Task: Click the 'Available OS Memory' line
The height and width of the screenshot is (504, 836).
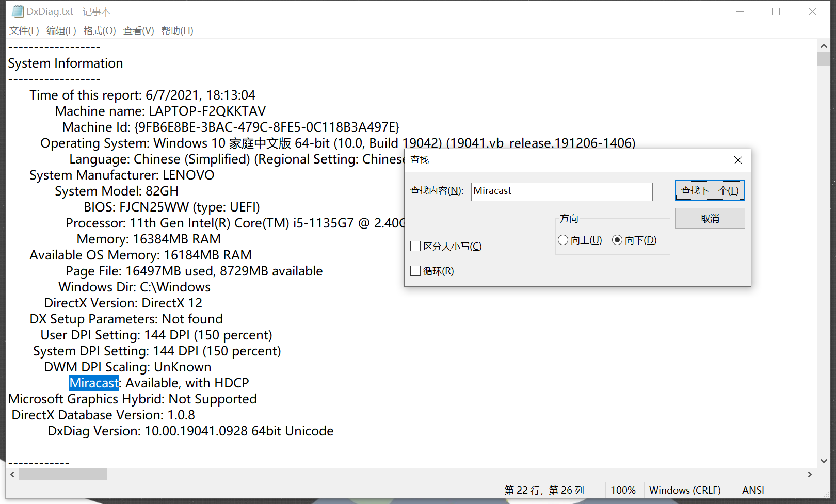Action: [141, 255]
